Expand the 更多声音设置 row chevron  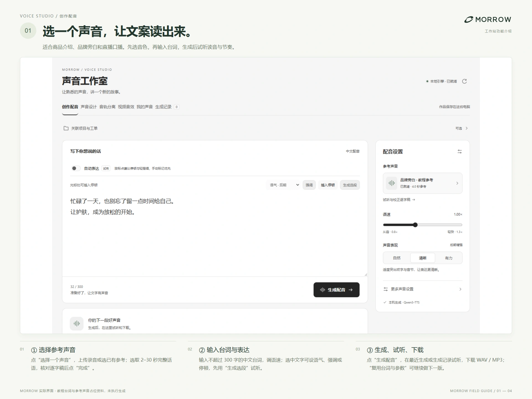click(460, 289)
